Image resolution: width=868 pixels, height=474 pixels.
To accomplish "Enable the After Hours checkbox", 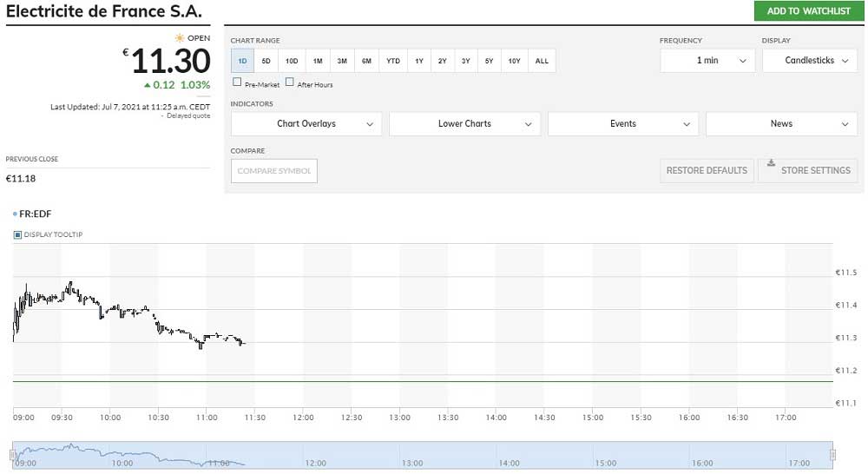I will (x=290, y=82).
